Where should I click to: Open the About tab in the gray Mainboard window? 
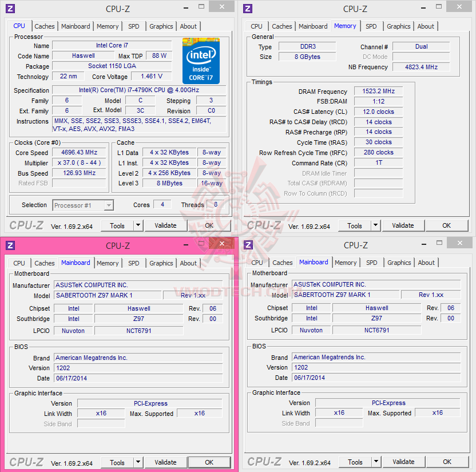click(x=426, y=263)
